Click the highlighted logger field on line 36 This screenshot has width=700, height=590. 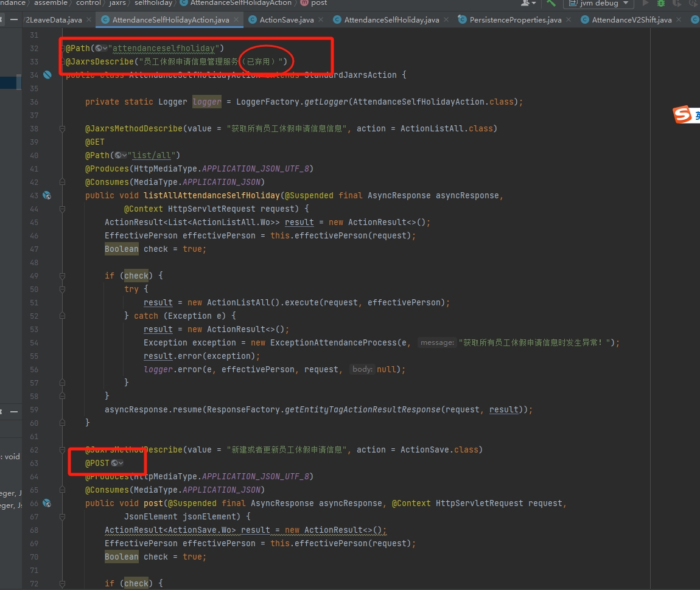click(207, 102)
